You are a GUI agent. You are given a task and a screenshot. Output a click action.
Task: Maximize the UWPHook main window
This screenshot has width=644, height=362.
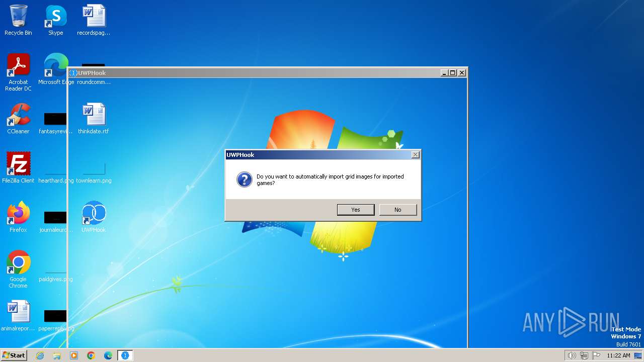(452, 73)
